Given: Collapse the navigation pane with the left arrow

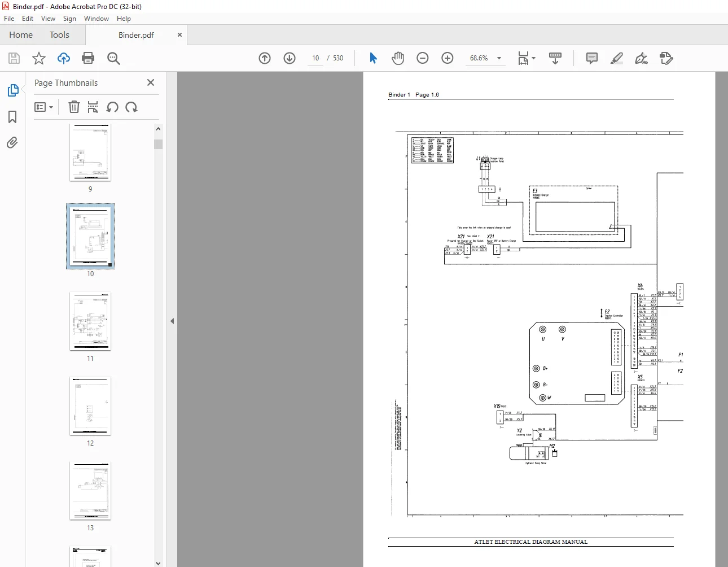Looking at the screenshot, I should (172, 321).
